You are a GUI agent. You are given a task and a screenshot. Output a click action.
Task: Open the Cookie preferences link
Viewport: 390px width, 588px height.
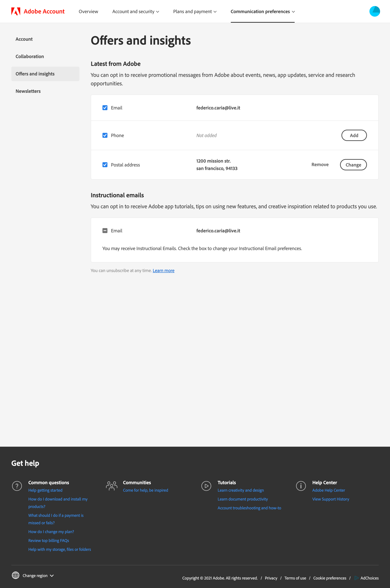pyautogui.click(x=330, y=578)
